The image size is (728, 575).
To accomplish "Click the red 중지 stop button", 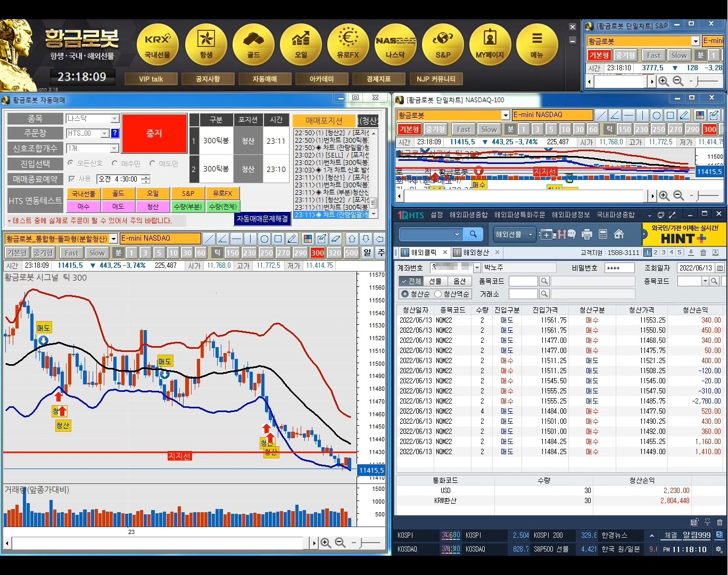I will pyautogui.click(x=154, y=134).
